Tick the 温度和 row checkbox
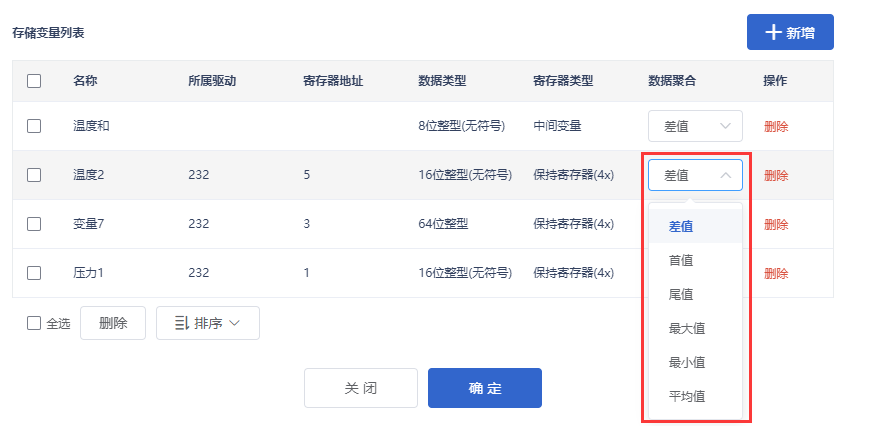 34,126
